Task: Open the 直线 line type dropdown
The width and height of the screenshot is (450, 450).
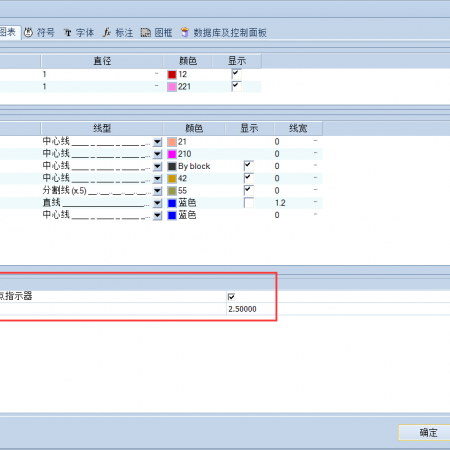Action: coord(157,203)
